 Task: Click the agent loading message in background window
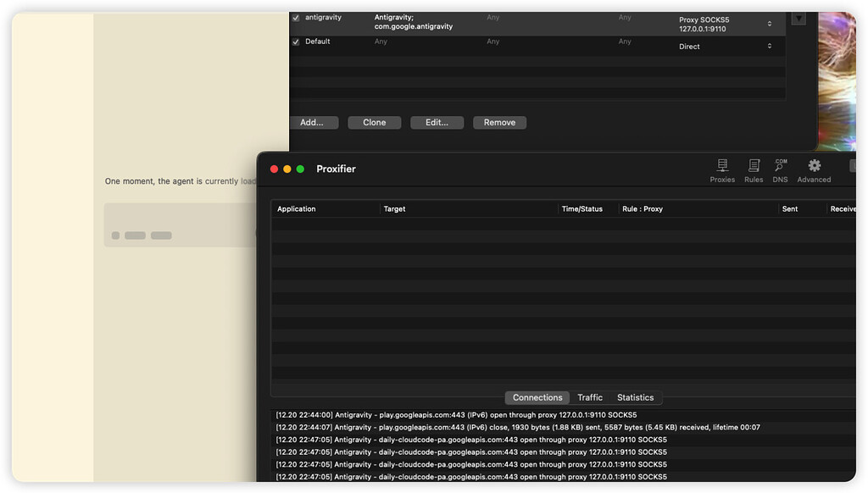180,181
